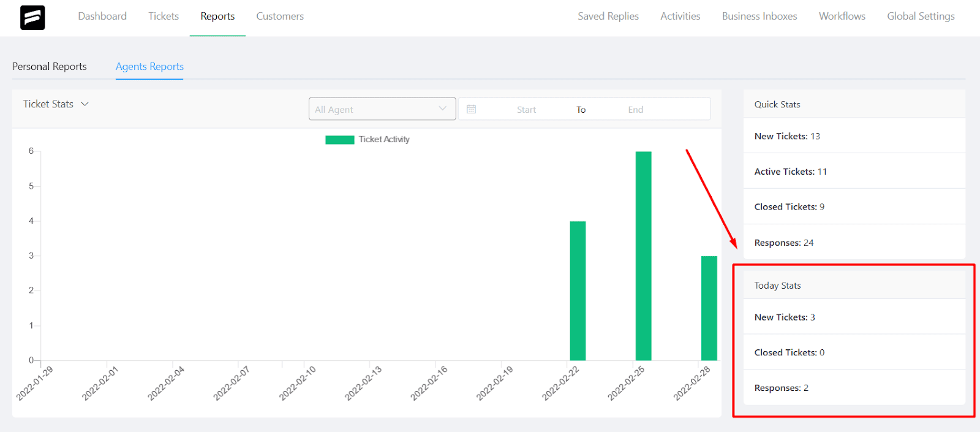Click the End date field

[x=635, y=110]
